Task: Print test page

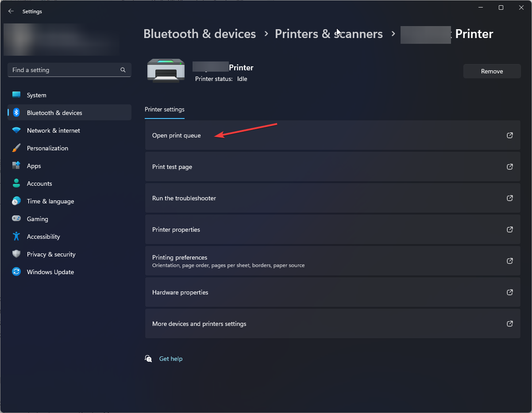Action: [x=333, y=167]
